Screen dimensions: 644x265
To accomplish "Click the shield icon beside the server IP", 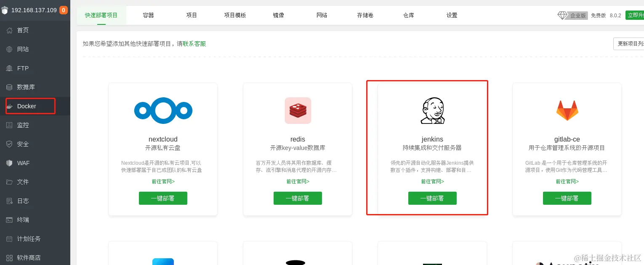I will pos(5,10).
